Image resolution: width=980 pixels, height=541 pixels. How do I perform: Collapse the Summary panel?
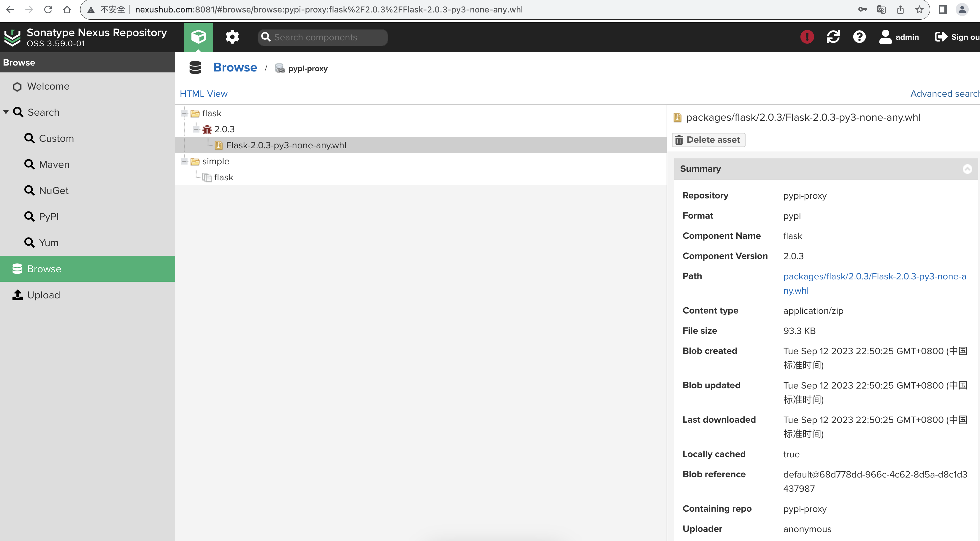click(967, 169)
